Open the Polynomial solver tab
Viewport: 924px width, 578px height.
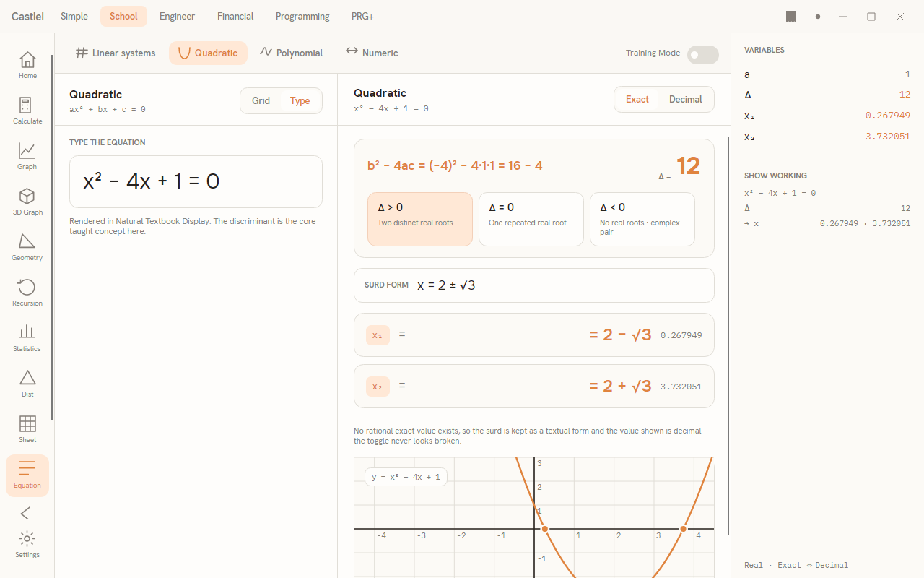tap(291, 53)
